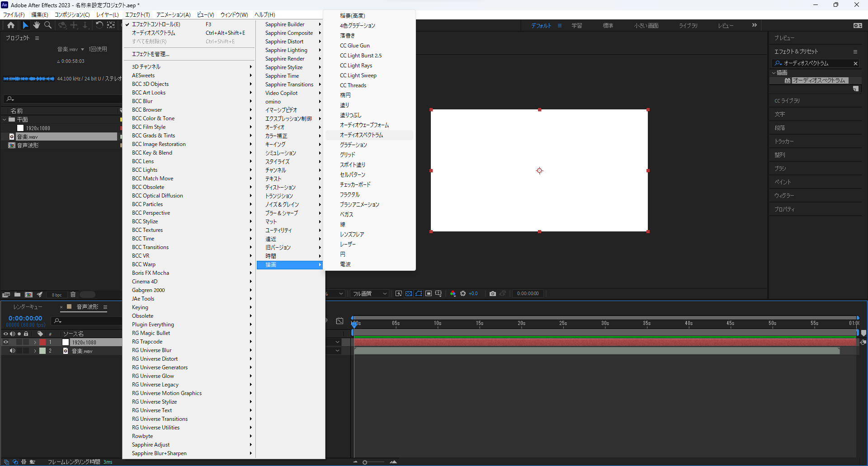Collapse the 平面 folder in Project
868x466 pixels.
click(5, 119)
